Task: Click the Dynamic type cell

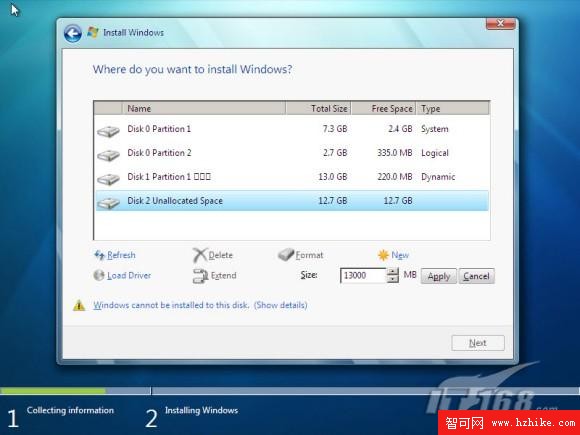Action: click(x=438, y=177)
